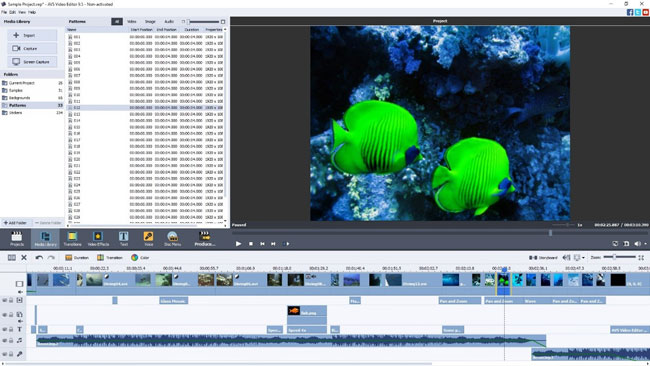650x366 pixels.
Task: Click the audio mixer timeline icon
Action: pyautogui.click(x=566, y=257)
